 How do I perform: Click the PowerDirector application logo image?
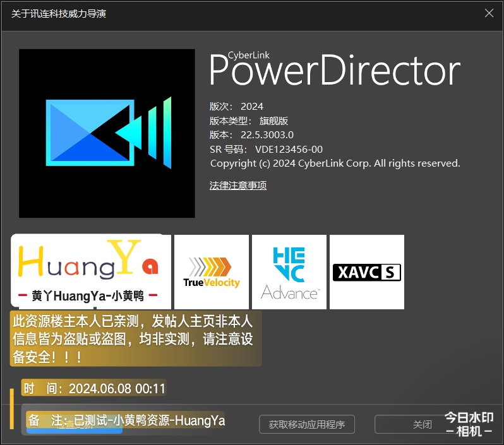coord(107,133)
